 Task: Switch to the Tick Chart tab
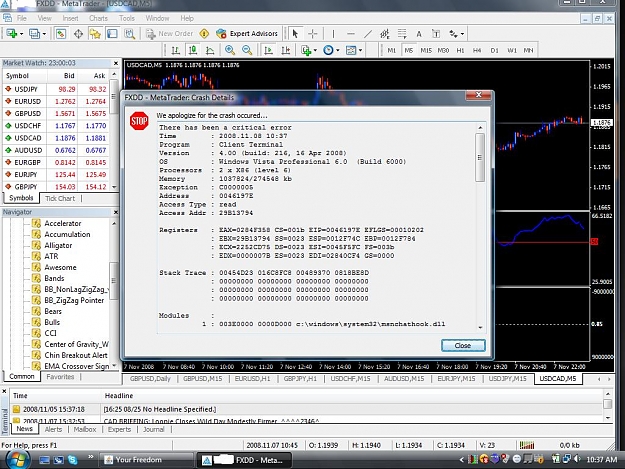(x=60, y=198)
